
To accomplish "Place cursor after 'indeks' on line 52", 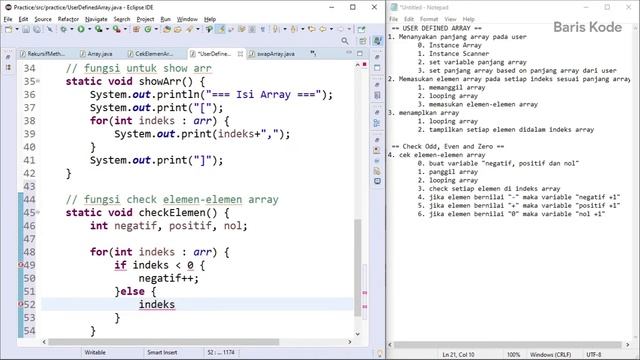I will pyautogui.click(x=176, y=304).
